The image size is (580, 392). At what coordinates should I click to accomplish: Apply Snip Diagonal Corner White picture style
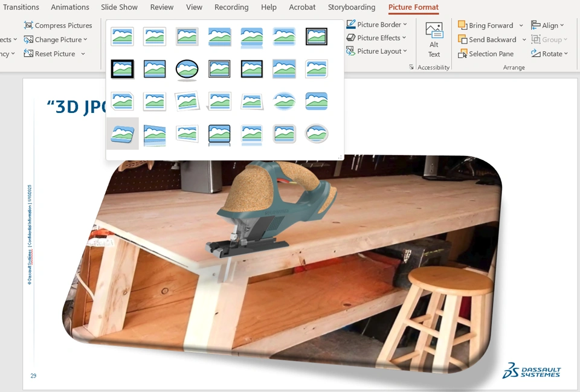pyautogui.click(x=122, y=101)
